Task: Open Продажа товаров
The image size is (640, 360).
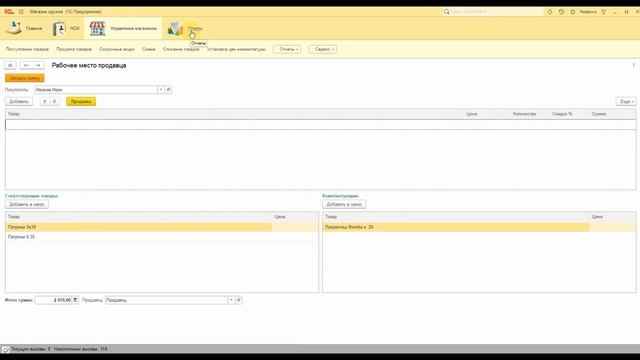Action: tap(74, 49)
